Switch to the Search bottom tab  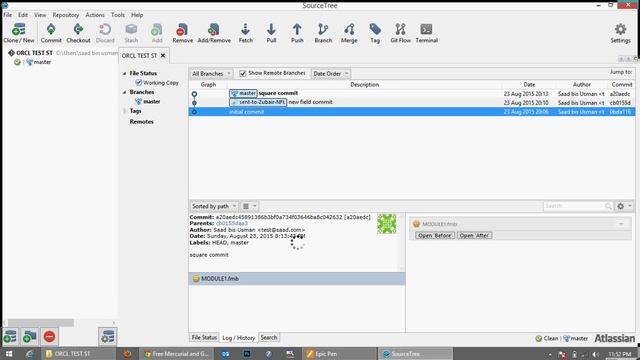click(x=269, y=338)
